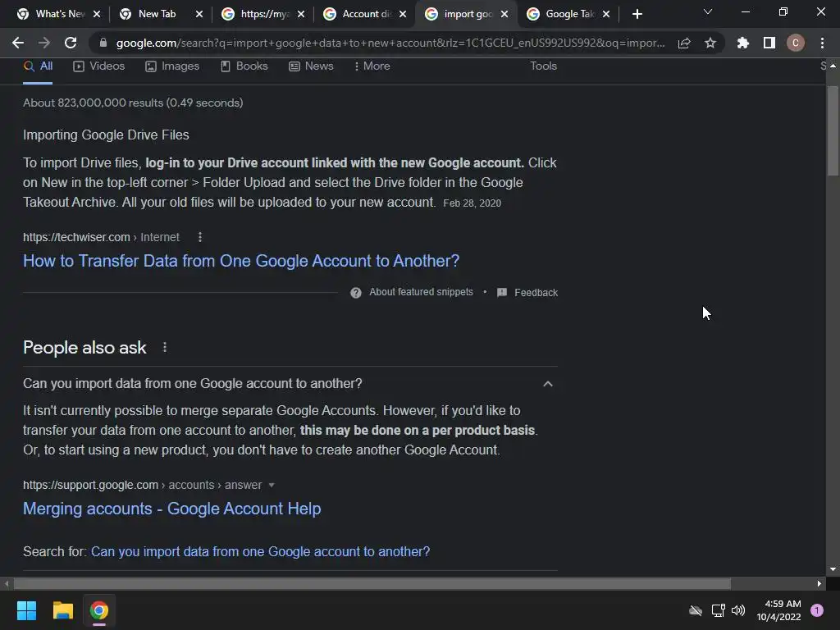This screenshot has width=840, height=630.
Task: Click horizontal scroll right arrow
Action: [819, 583]
